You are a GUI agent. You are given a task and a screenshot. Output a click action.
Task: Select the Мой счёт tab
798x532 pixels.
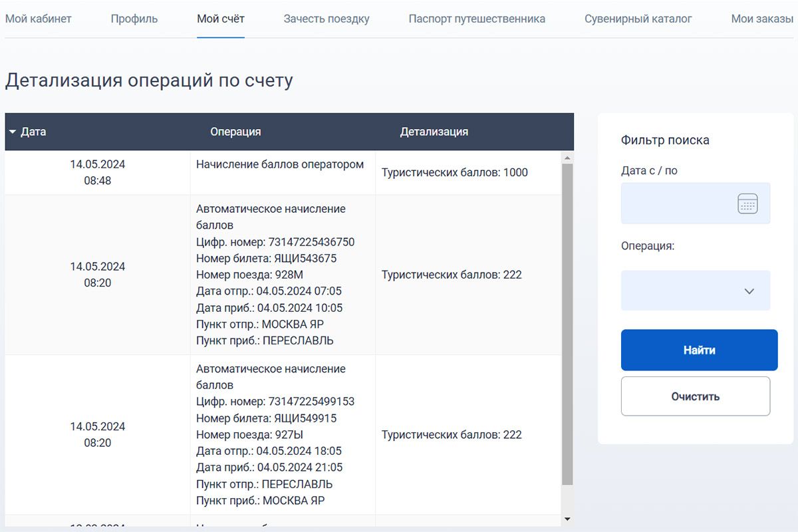click(221, 19)
